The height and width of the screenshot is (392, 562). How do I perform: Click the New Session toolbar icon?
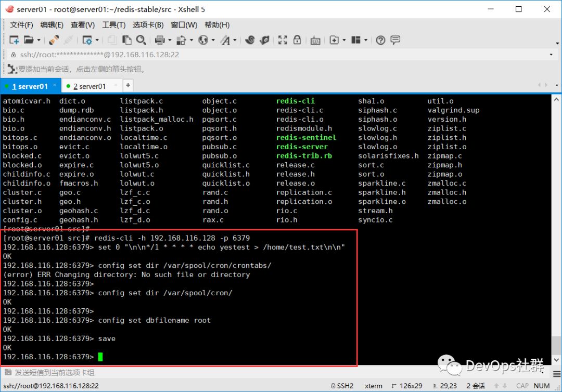pyautogui.click(x=14, y=40)
